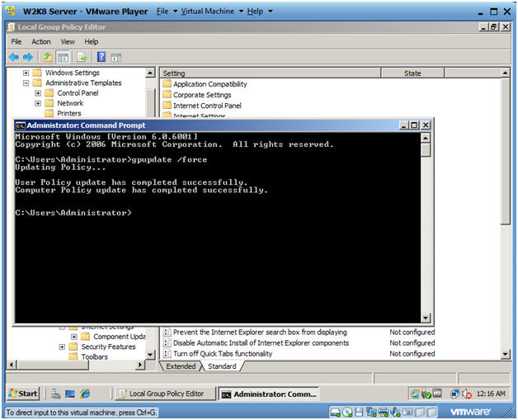Click the VMware network adapter icon

[x=371, y=412]
